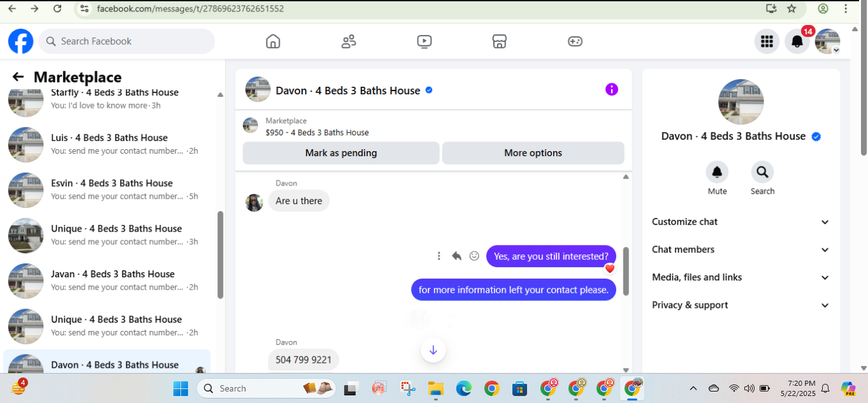Open Luis 4 Beds 3 Baths conversation
This screenshot has height=403, width=868.
pyautogui.click(x=107, y=144)
